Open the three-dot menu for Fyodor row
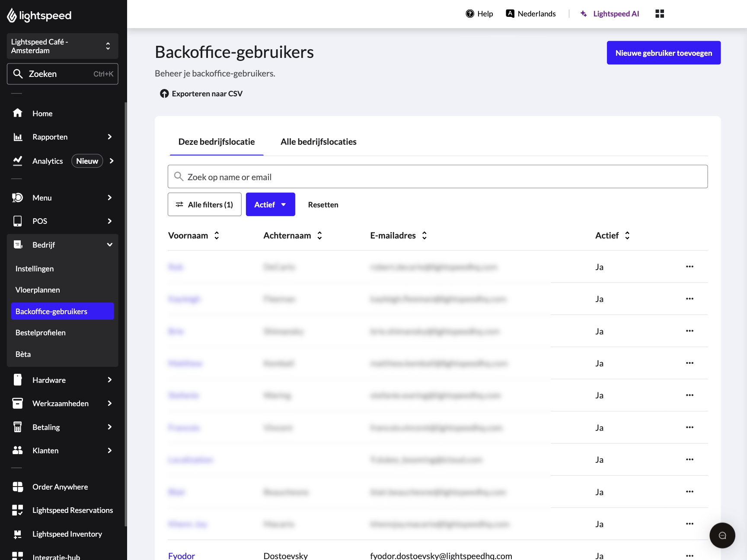This screenshot has height=560, width=747. click(690, 556)
